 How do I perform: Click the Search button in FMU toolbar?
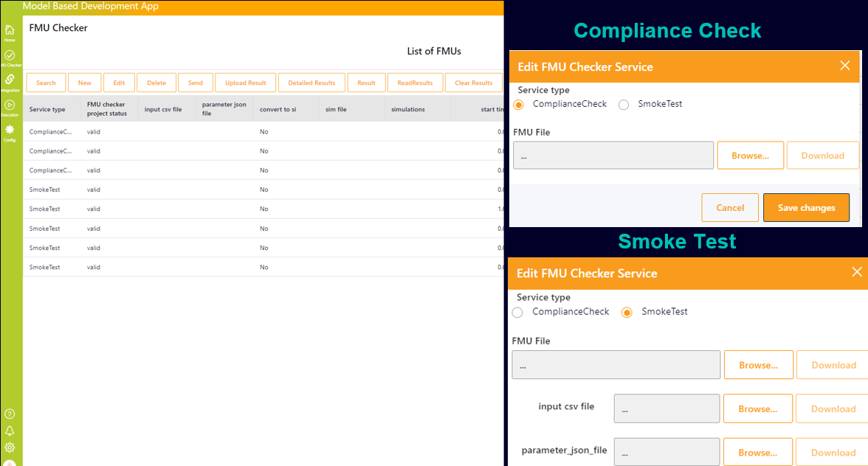click(46, 83)
